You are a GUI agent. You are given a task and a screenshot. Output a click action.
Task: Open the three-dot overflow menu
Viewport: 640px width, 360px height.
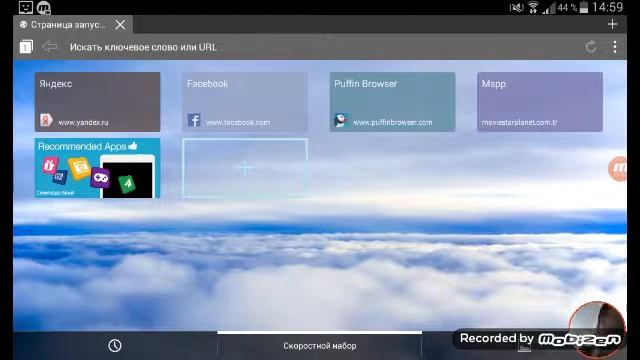(x=615, y=47)
